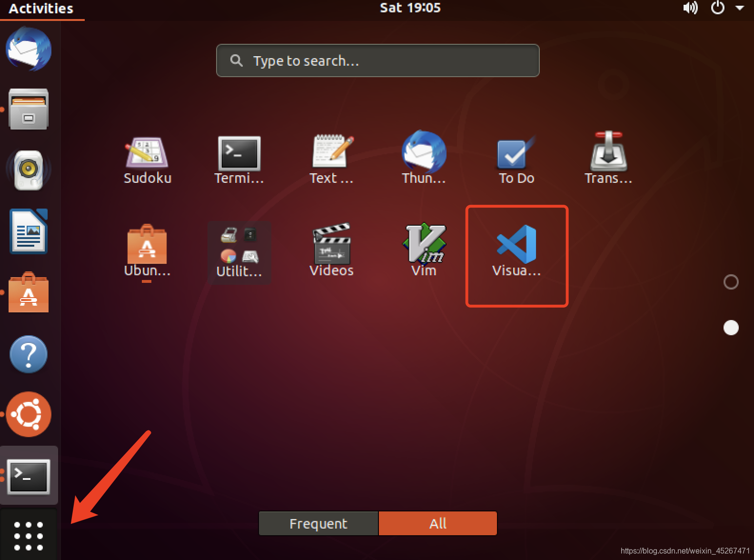The image size is (754, 560).
Task: Launch Rhythmbox speaker icon in dock
Action: coord(29,170)
